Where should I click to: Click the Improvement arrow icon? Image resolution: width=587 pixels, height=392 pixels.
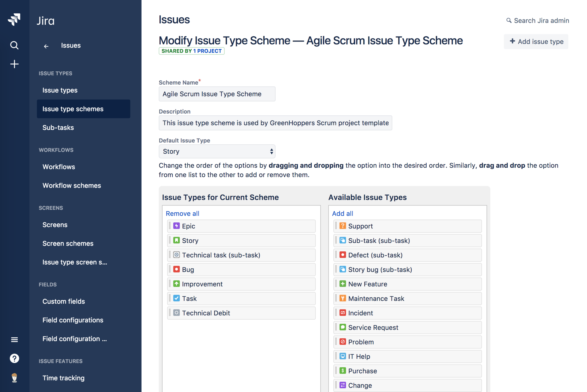point(176,284)
